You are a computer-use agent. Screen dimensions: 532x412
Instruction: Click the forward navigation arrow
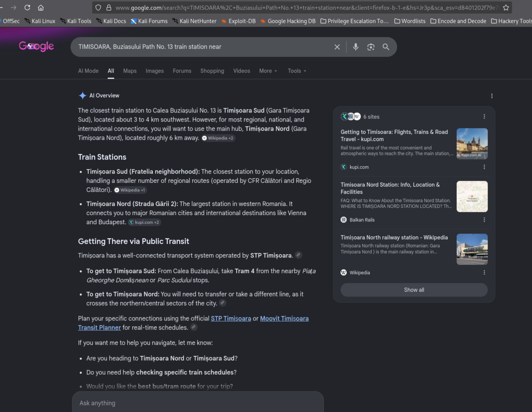[x=14, y=8]
